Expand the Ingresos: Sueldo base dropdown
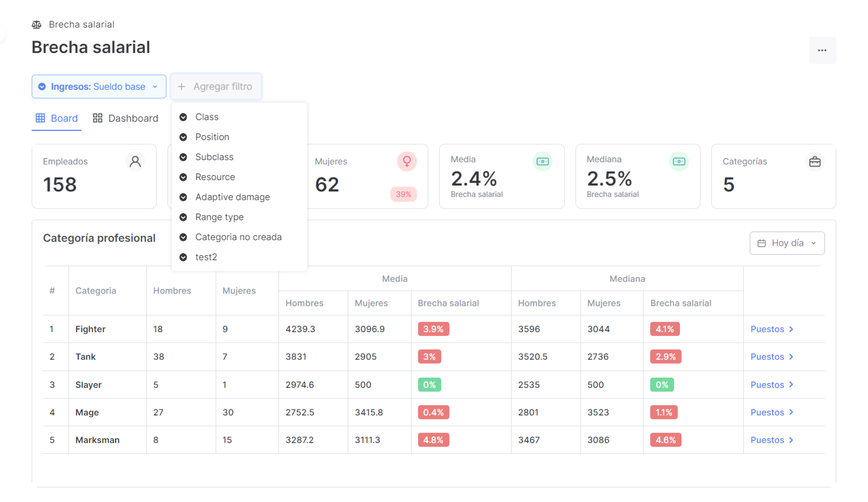868x502 pixels. tap(99, 86)
